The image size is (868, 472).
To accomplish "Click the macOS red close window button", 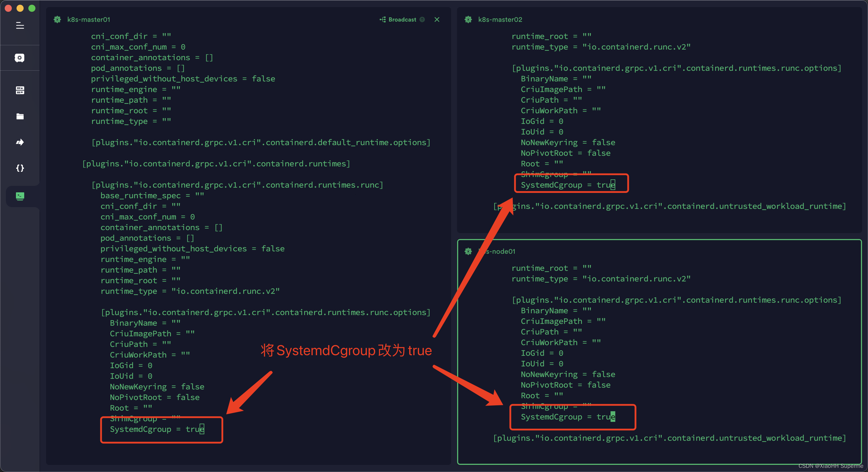I will pos(9,8).
